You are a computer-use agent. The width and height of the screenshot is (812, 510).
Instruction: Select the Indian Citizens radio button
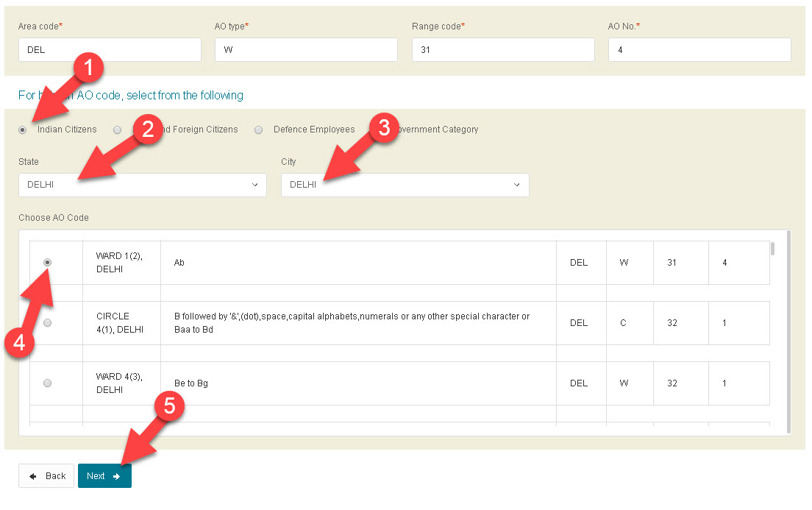[x=23, y=130]
